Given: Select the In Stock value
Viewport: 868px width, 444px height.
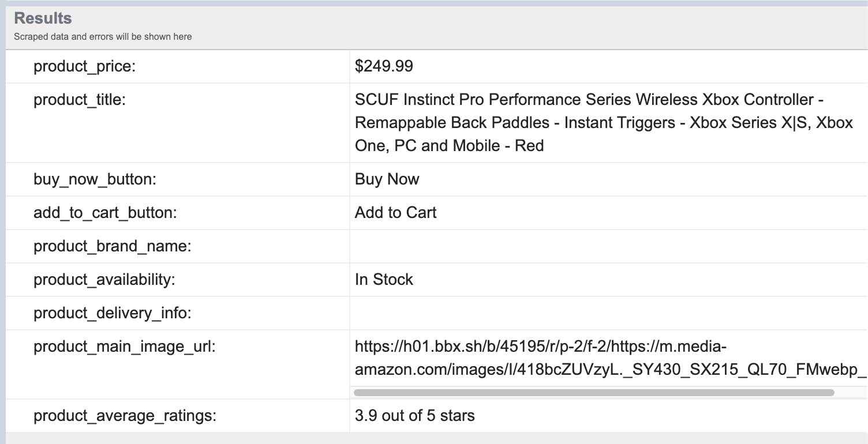Looking at the screenshot, I should coord(384,279).
